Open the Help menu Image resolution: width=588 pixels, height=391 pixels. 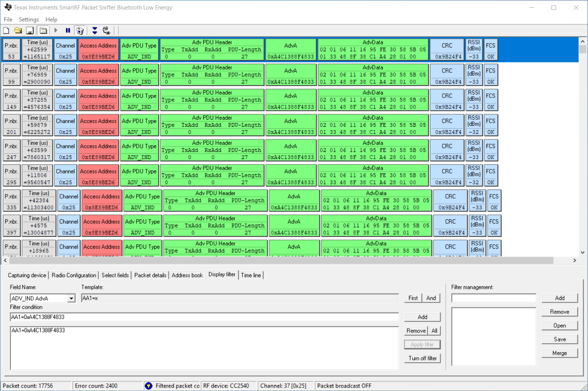[x=51, y=19]
